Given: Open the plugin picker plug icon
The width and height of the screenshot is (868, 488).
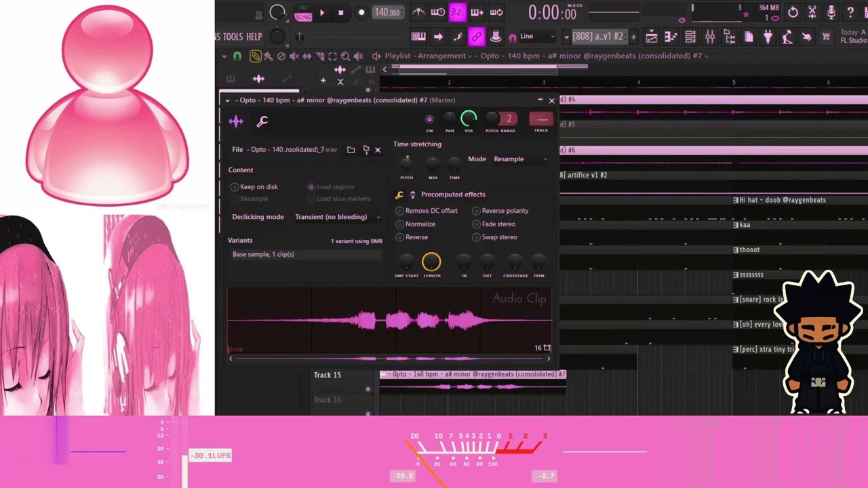Looking at the screenshot, I should pos(768,37).
